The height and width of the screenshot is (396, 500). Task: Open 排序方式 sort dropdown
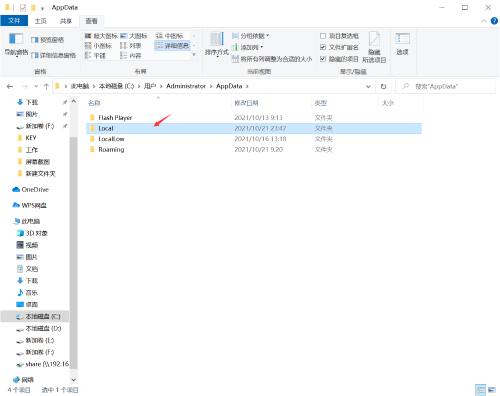pyautogui.click(x=217, y=44)
